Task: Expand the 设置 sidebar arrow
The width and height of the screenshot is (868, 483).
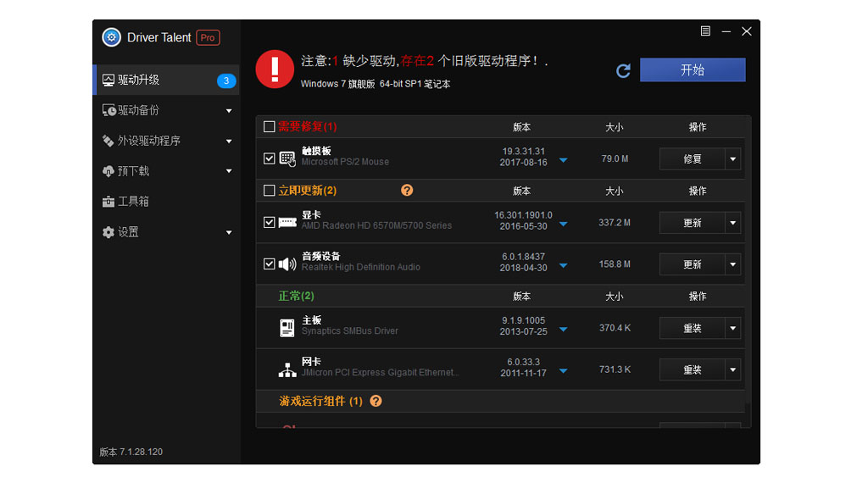Action: [229, 233]
